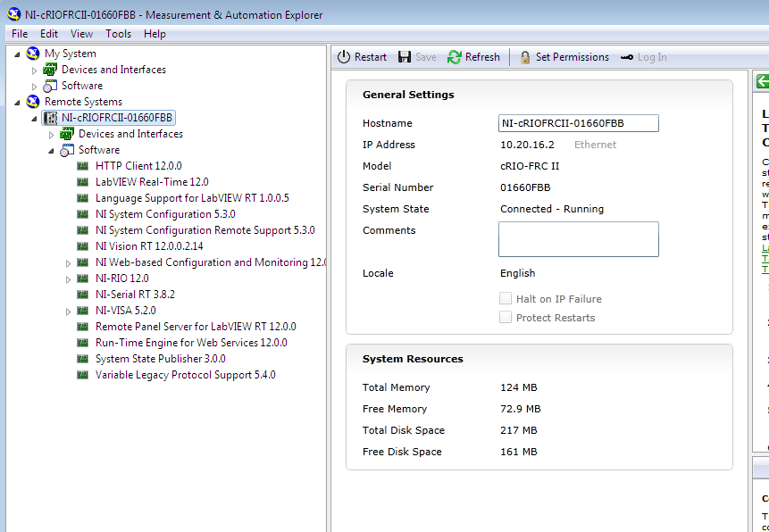769x532 pixels.
Task: Click the Restart button label
Action: tap(371, 57)
